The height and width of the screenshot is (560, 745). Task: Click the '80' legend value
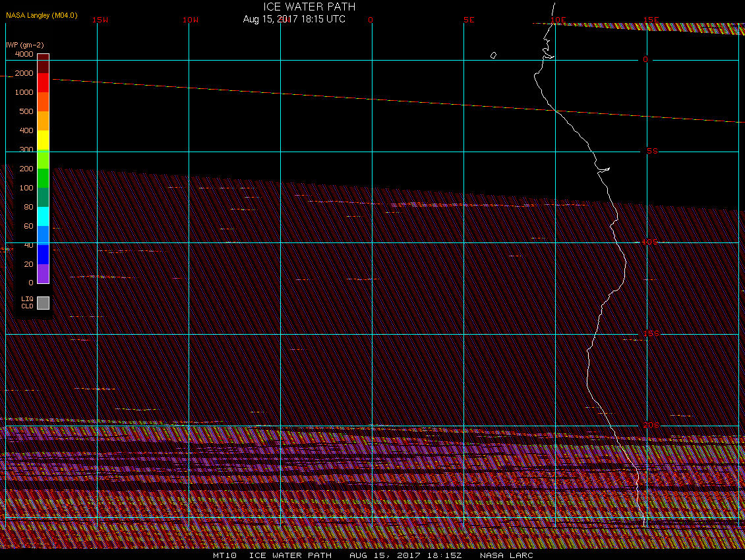[28, 207]
